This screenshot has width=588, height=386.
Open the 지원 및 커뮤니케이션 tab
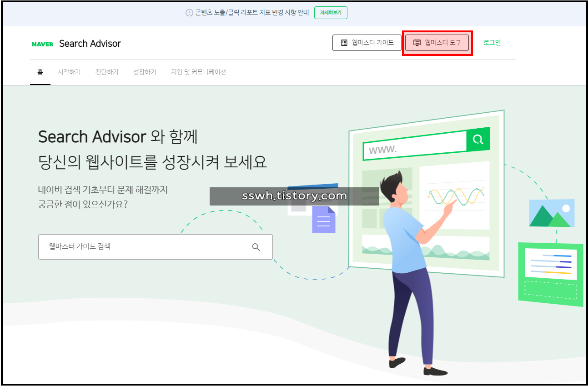[x=198, y=72]
